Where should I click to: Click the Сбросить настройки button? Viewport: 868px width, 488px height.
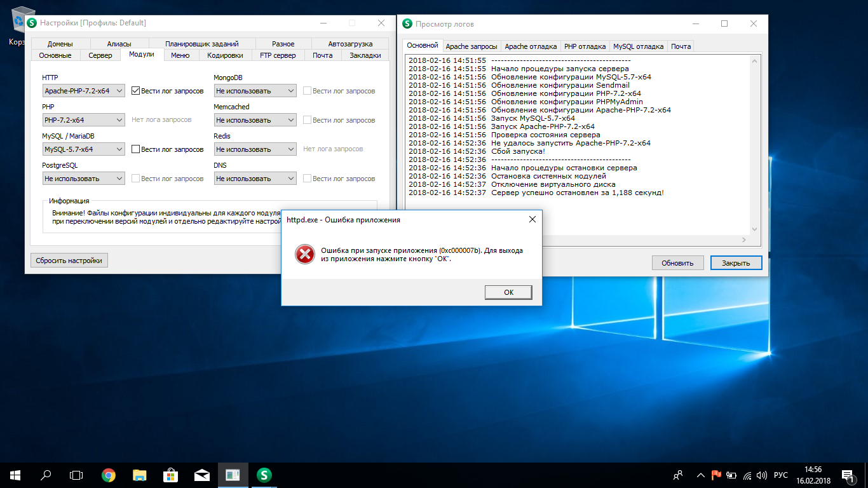point(69,260)
